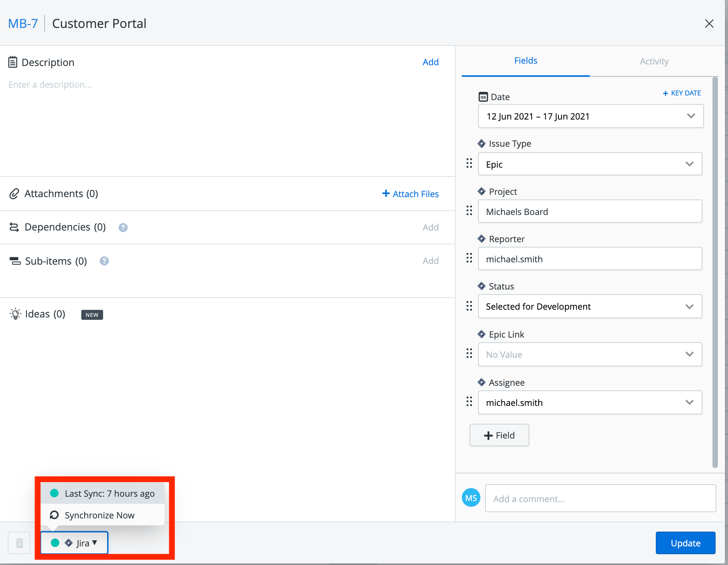Click the trash delete icon
Screen dimensions: 728x565
pyautogui.click(x=19, y=543)
